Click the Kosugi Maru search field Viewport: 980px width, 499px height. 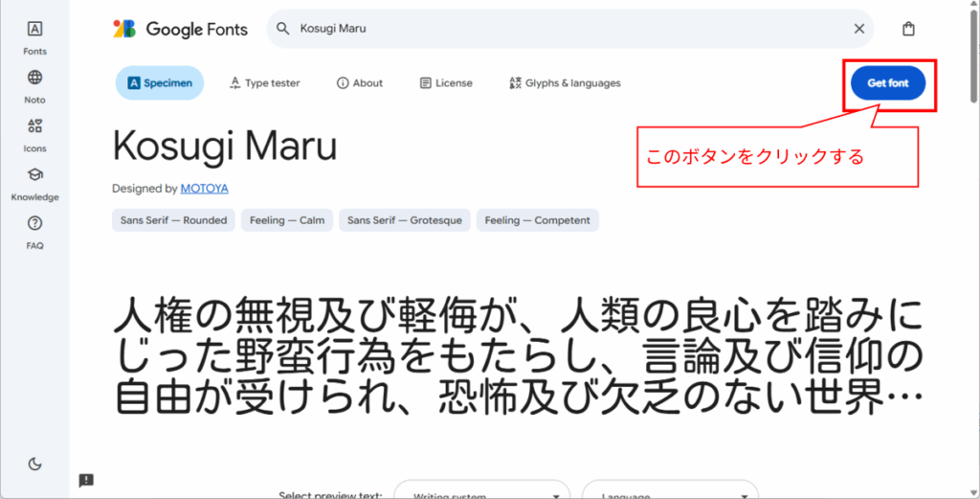tap(565, 29)
